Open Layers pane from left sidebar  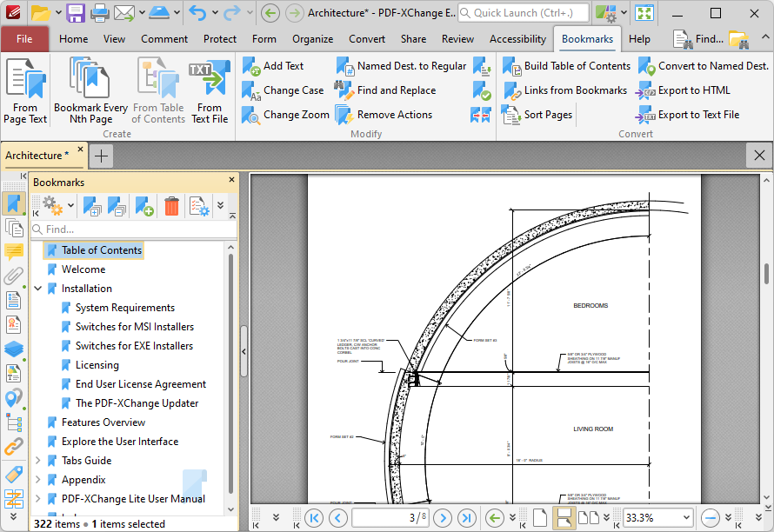tap(14, 349)
